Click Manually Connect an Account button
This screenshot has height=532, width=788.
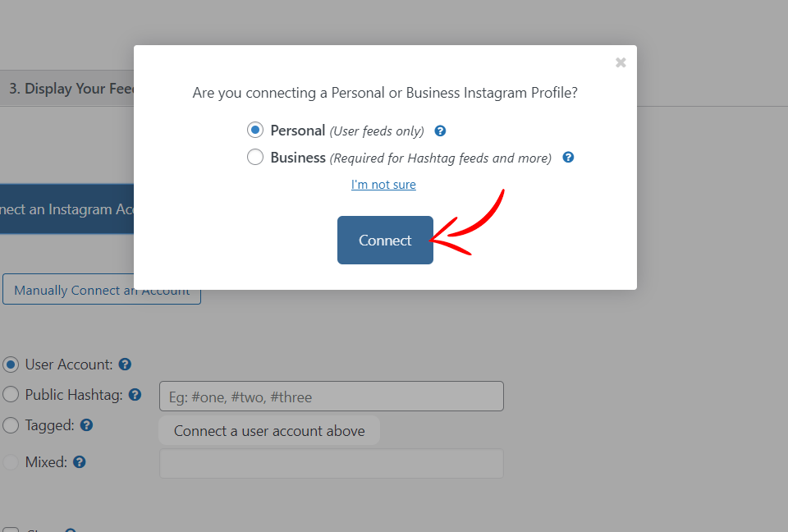click(102, 290)
